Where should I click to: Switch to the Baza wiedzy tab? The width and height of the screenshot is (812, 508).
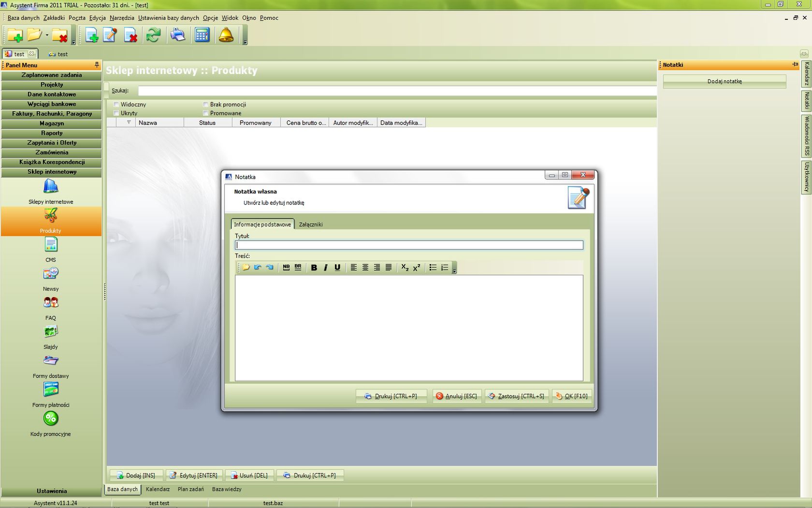click(x=227, y=489)
